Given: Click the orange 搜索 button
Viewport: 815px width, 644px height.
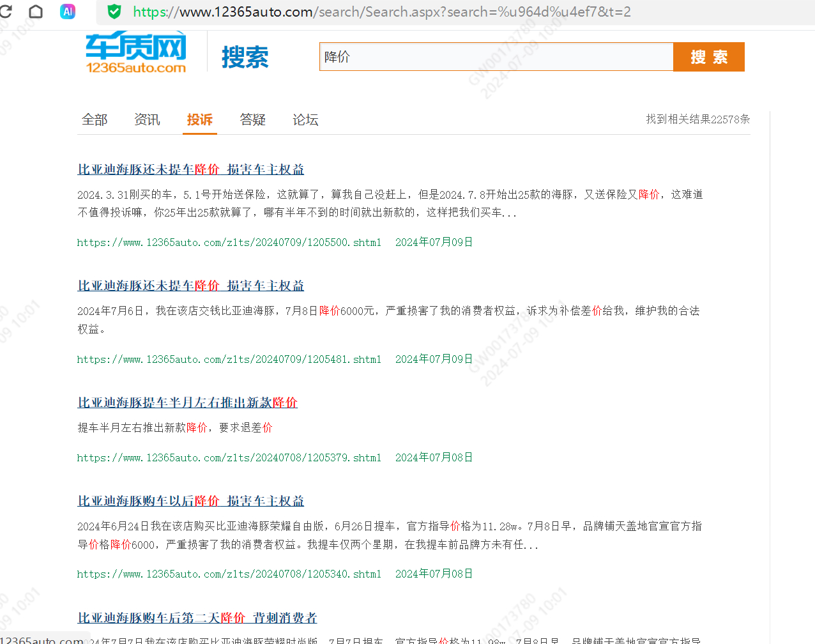Looking at the screenshot, I should click(709, 57).
